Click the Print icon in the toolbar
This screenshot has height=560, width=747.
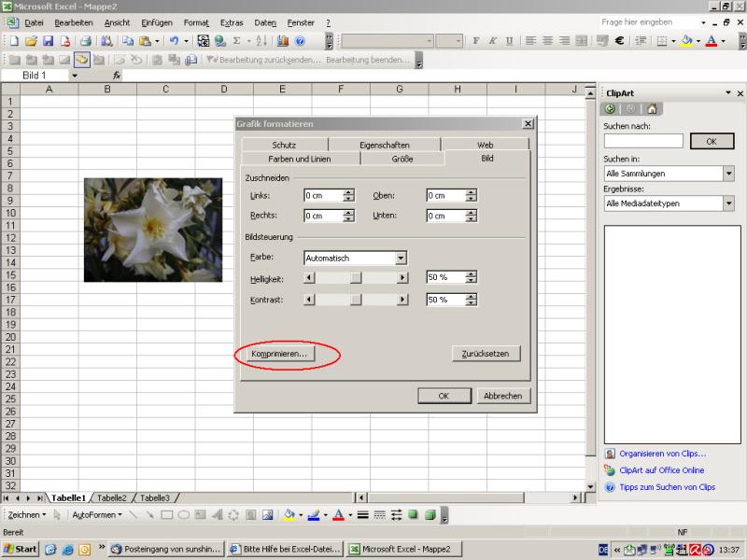click(85, 41)
